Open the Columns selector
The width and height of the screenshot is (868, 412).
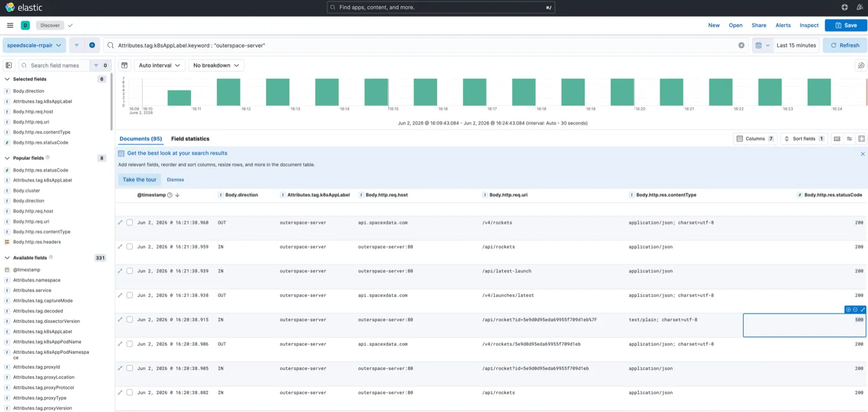(755, 139)
